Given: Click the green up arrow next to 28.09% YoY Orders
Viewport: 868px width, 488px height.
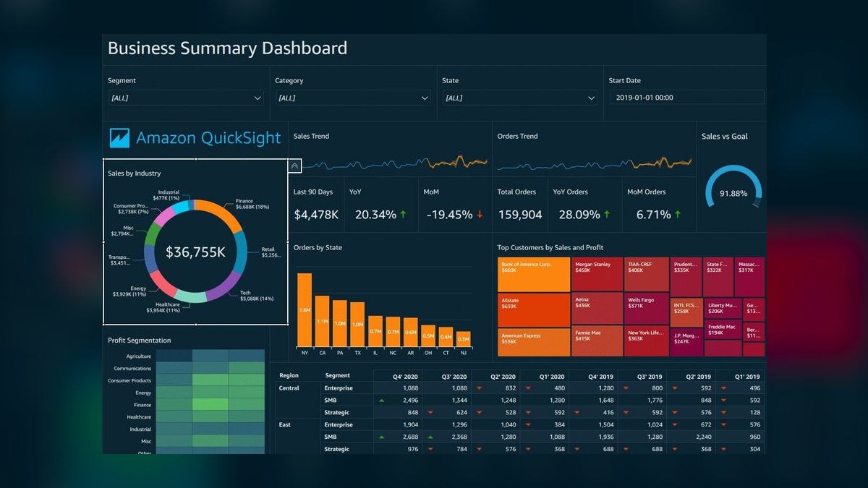Looking at the screenshot, I should tap(607, 215).
